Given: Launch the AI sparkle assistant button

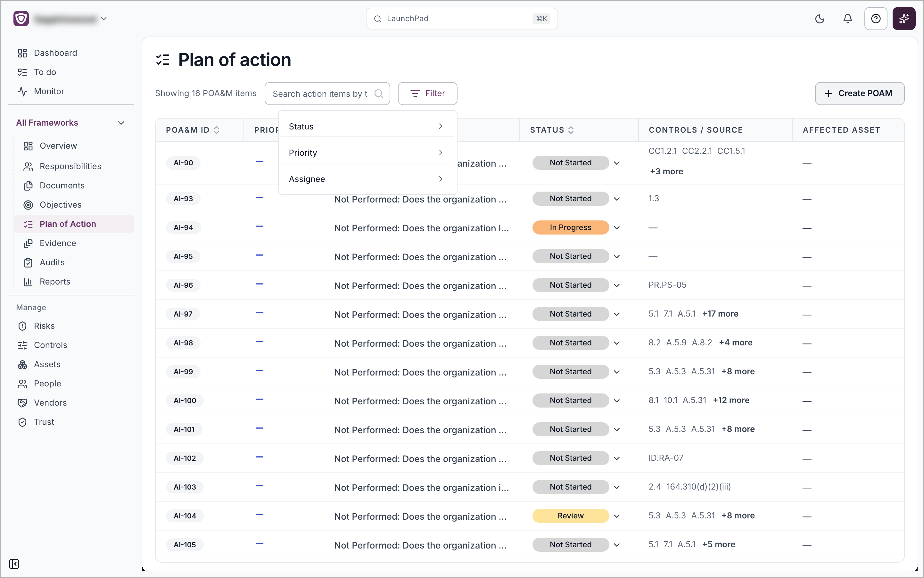Looking at the screenshot, I should tap(904, 19).
